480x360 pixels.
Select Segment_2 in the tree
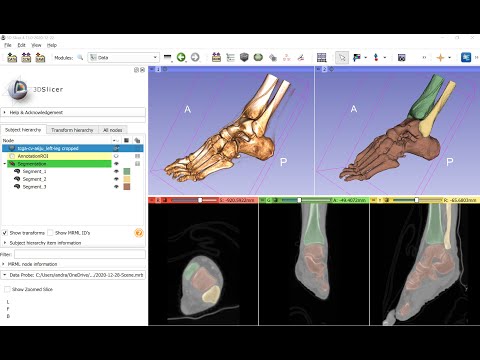(x=34, y=179)
